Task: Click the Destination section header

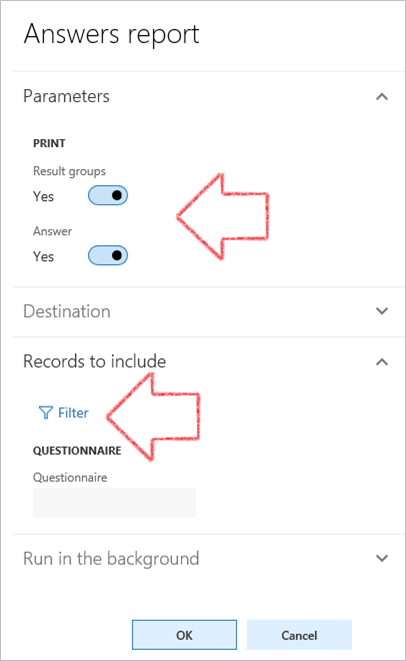Action: coord(67,311)
